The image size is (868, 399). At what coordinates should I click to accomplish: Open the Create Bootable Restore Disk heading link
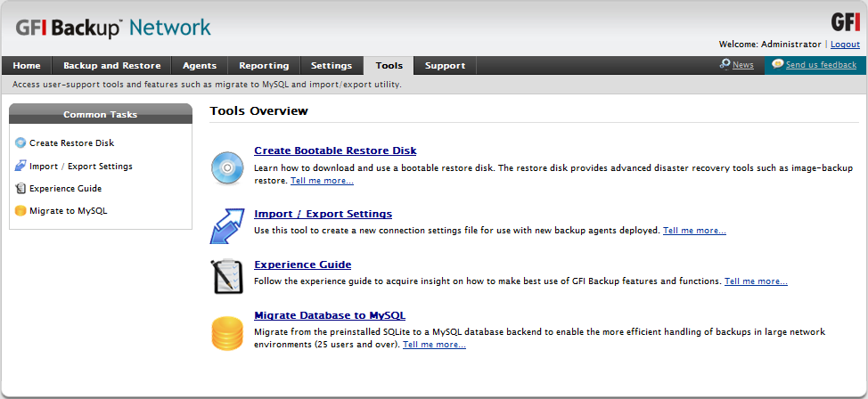(335, 151)
